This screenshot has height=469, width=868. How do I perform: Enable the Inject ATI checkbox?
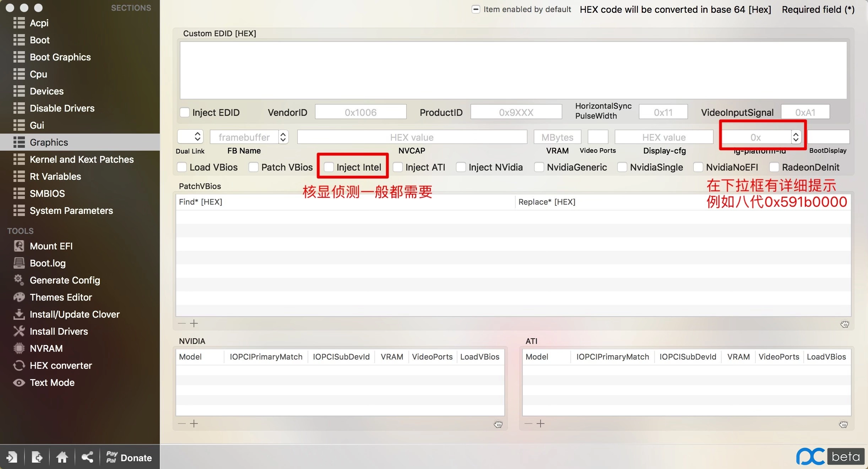pyautogui.click(x=398, y=167)
